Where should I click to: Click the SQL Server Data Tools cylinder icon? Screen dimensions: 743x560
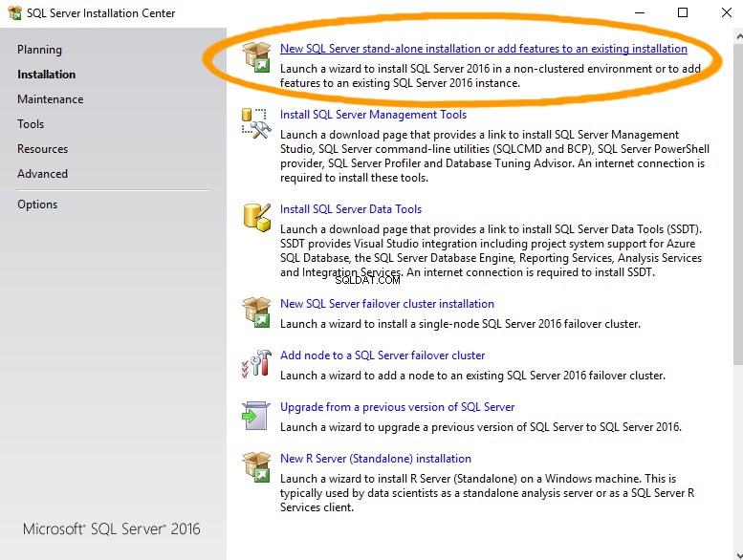click(257, 218)
